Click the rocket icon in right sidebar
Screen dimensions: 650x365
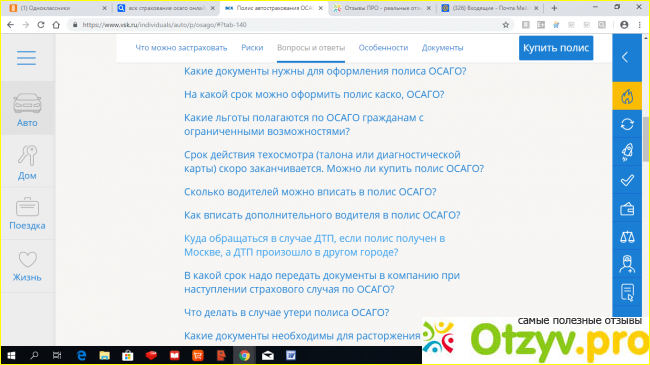(627, 152)
